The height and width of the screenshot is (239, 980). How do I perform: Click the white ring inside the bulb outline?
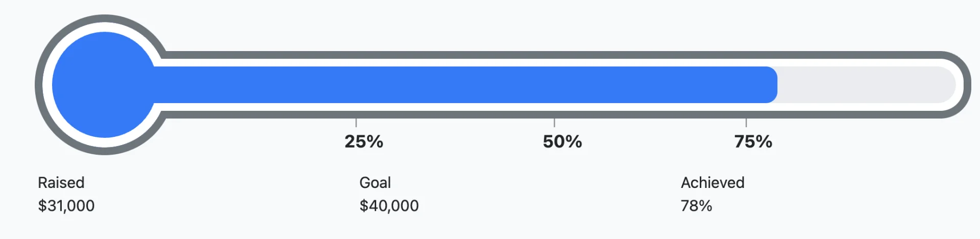point(47,85)
